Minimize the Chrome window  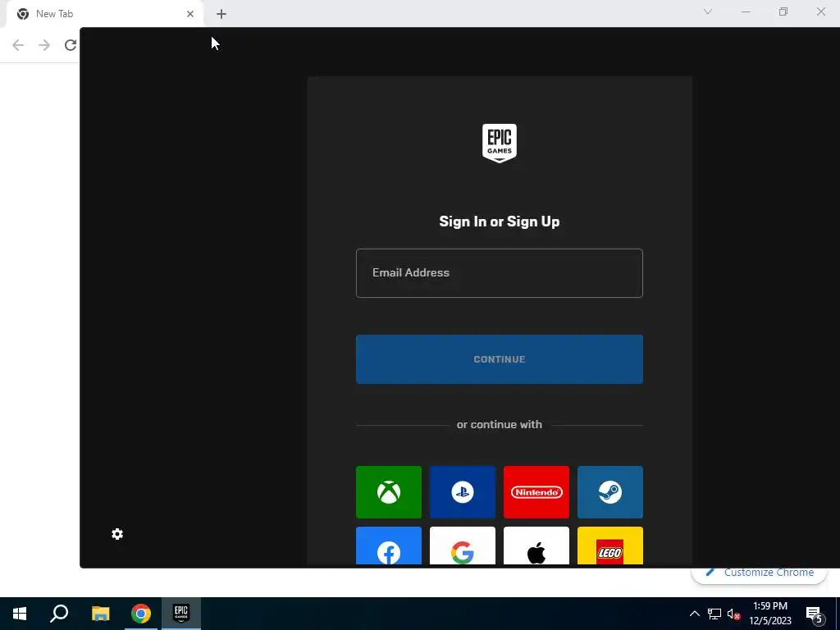[746, 11]
